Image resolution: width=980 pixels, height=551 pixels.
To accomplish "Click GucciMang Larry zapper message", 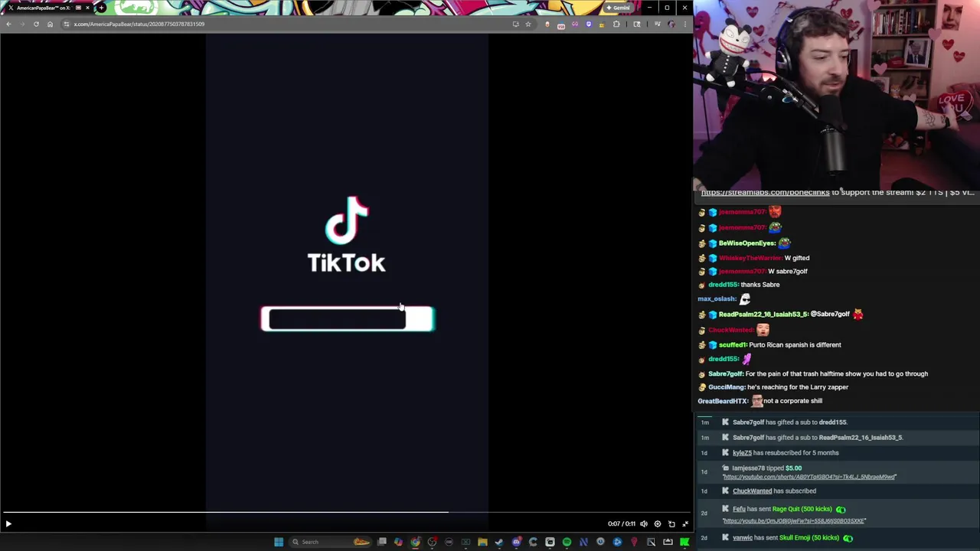I will (x=778, y=387).
